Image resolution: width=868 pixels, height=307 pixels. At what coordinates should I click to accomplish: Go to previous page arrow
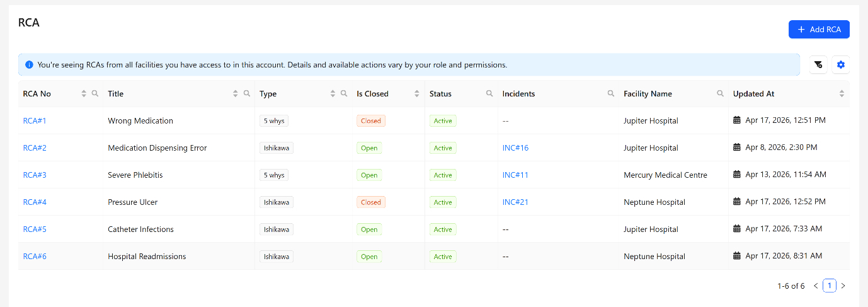[x=816, y=286]
